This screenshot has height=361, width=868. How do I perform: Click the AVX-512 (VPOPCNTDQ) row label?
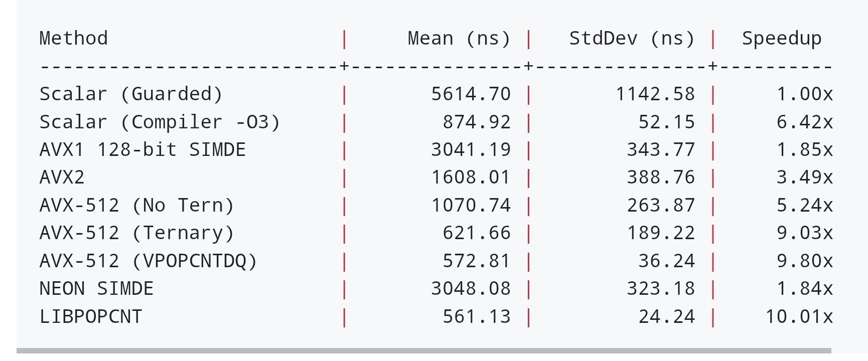click(149, 261)
